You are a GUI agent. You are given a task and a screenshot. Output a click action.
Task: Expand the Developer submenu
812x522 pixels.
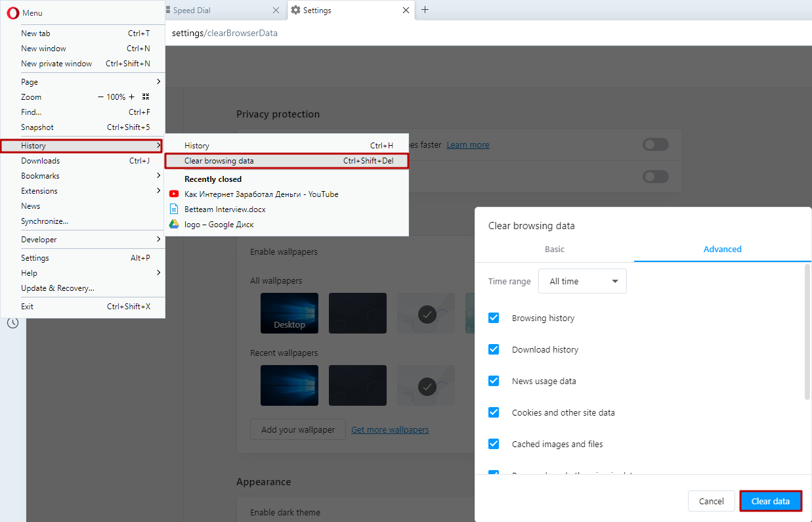82,240
